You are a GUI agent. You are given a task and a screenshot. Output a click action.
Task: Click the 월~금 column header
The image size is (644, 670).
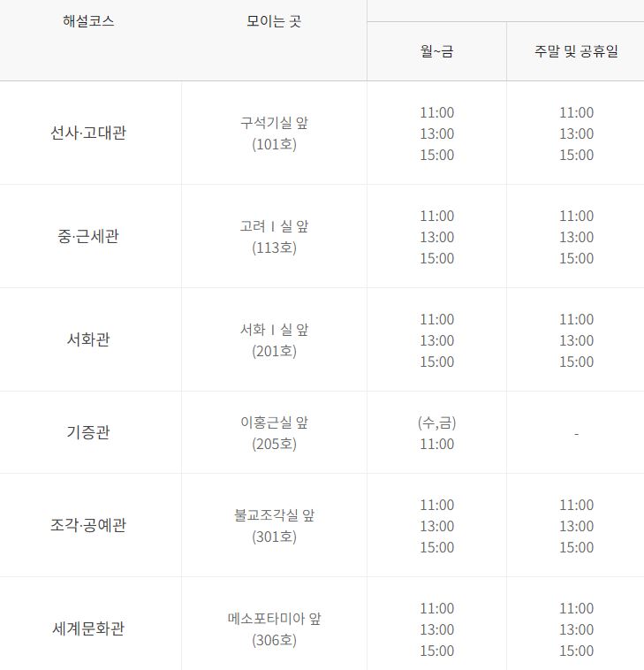point(436,51)
